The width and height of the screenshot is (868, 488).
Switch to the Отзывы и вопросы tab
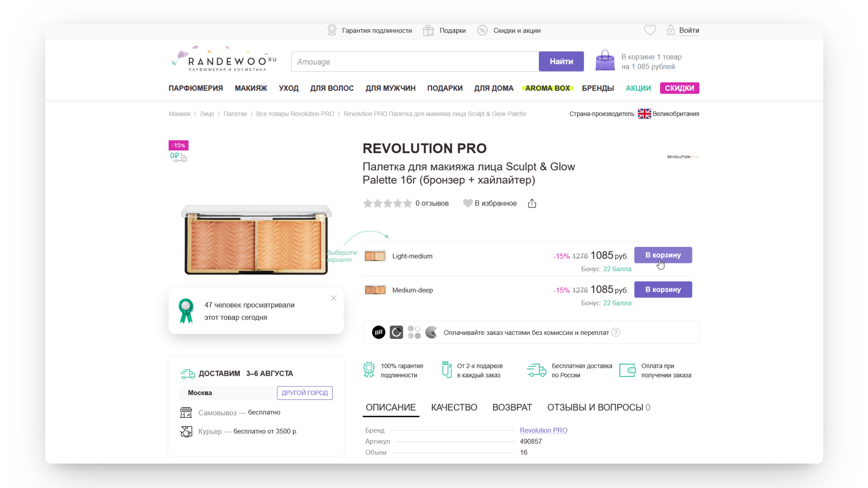pos(599,408)
